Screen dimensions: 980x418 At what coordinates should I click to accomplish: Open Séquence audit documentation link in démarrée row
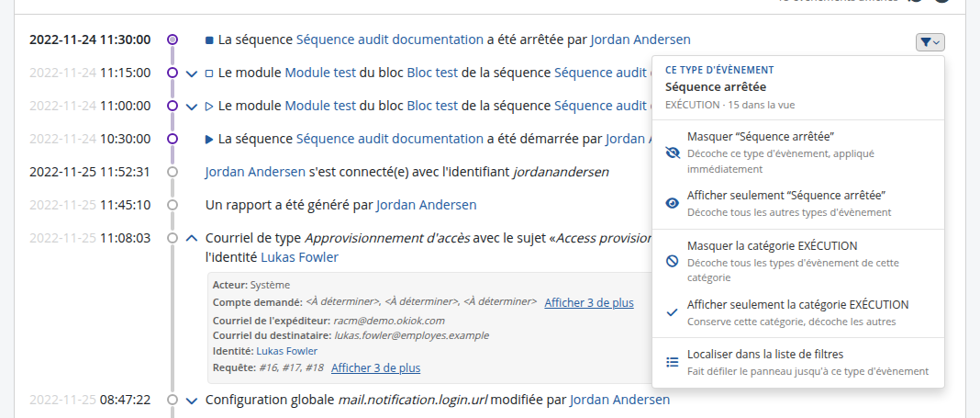click(389, 139)
